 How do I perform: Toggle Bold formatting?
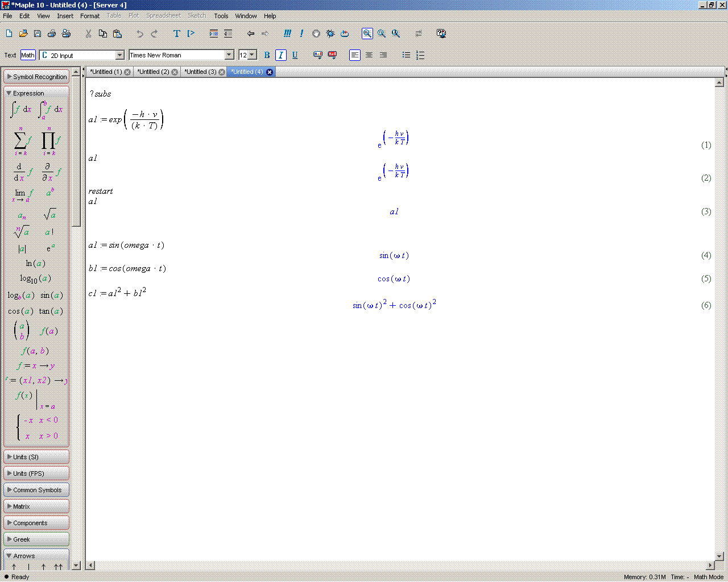click(x=267, y=55)
